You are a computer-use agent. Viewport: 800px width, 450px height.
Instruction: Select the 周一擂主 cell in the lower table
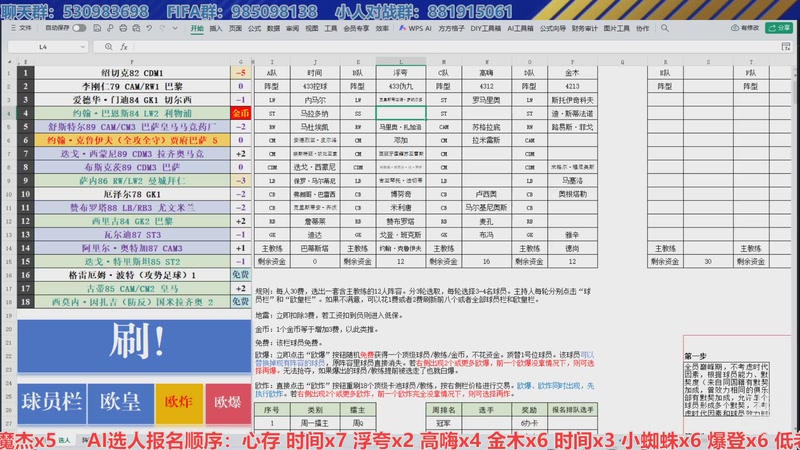point(315,423)
